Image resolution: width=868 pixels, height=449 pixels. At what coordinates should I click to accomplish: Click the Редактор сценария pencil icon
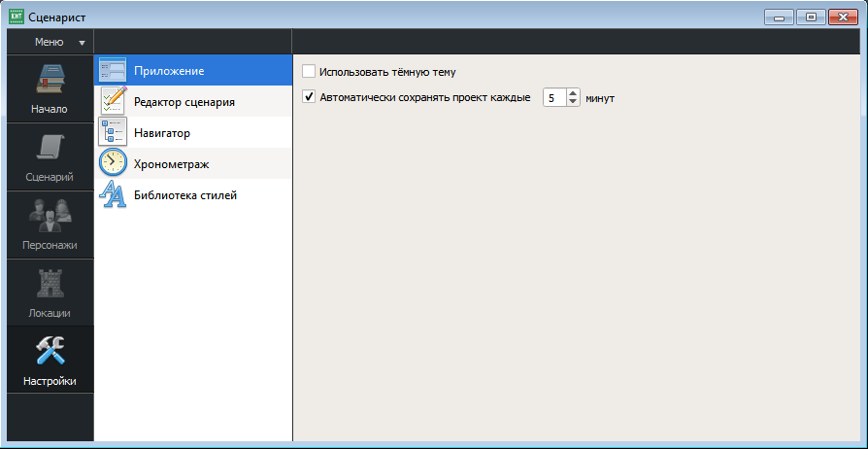click(x=113, y=101)
